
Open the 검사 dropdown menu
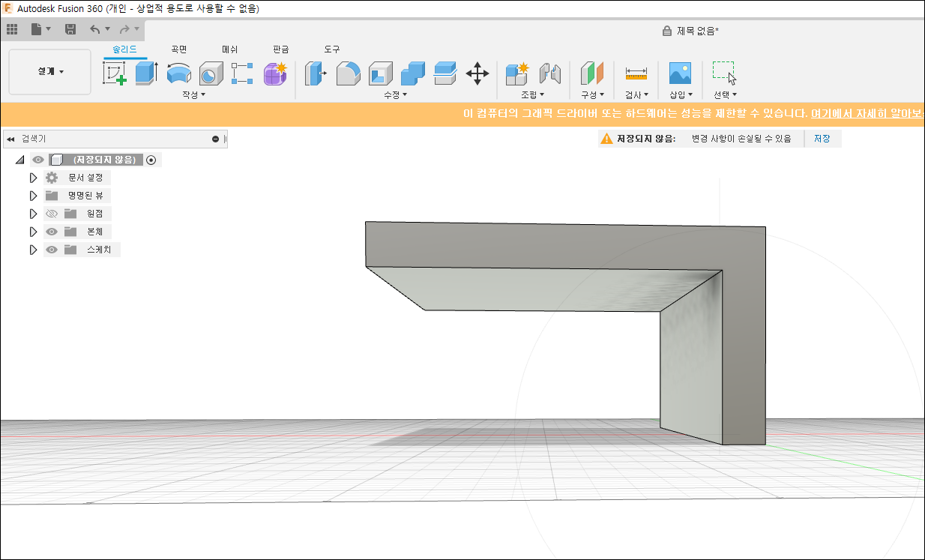(x=636, y=95)
